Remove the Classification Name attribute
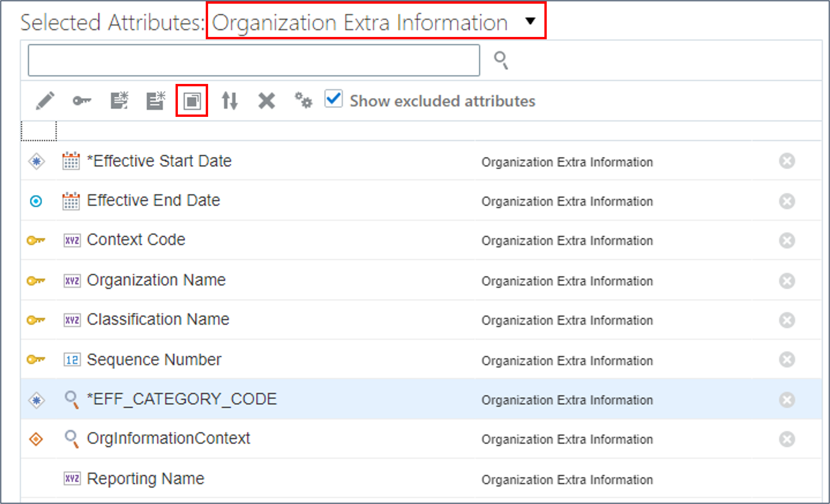This screenshot has height=504, width=830. [x=788, y=320]
